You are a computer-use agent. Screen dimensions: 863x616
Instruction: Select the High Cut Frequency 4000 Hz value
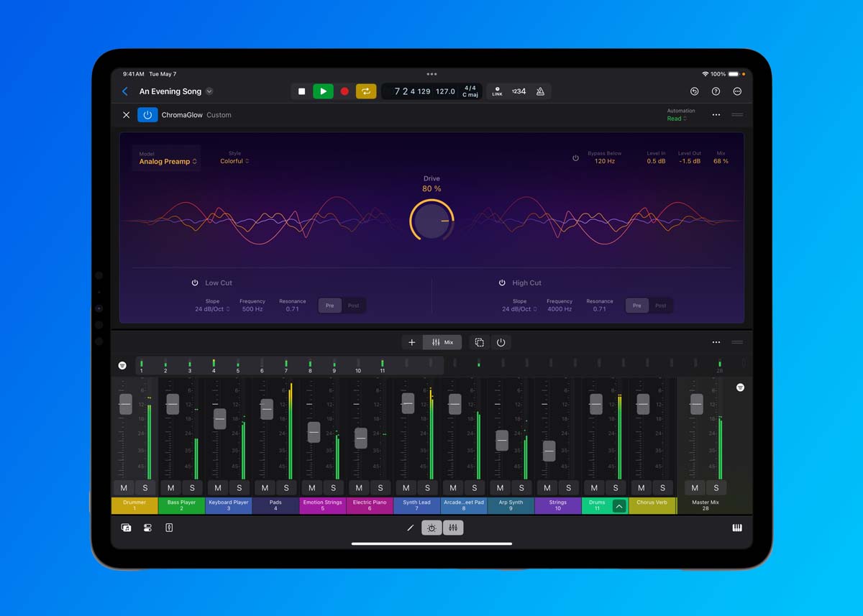(x=560, y=309)
